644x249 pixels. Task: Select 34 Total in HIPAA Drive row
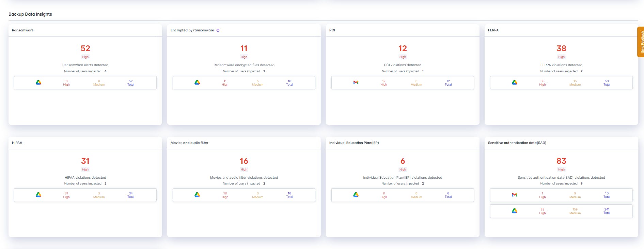131,195
